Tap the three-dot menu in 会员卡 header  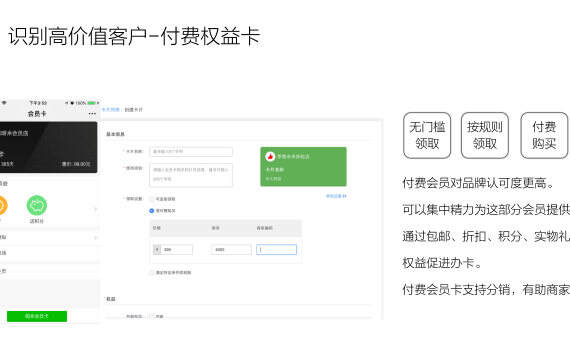tap(92, 114)
